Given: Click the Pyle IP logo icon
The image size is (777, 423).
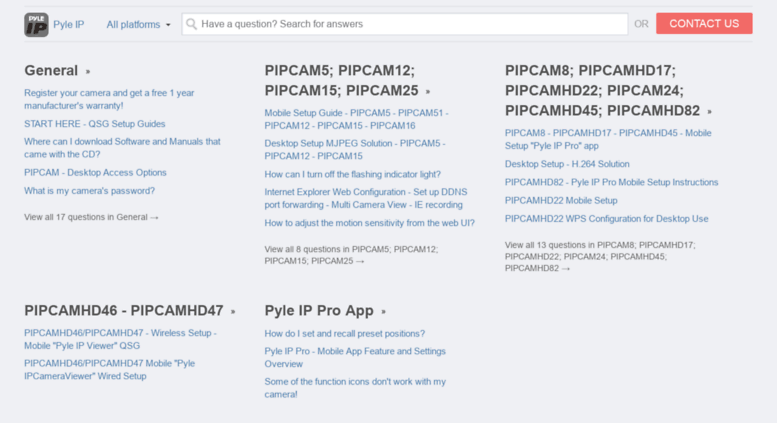Looking at the screenshot, I should pyautogui.click(x=36, y=24).
